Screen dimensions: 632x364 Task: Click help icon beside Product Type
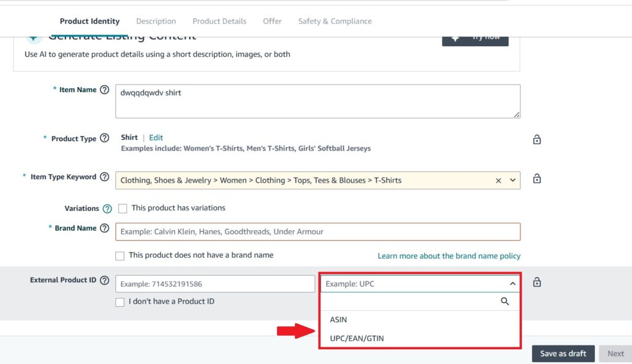[104, 138]
